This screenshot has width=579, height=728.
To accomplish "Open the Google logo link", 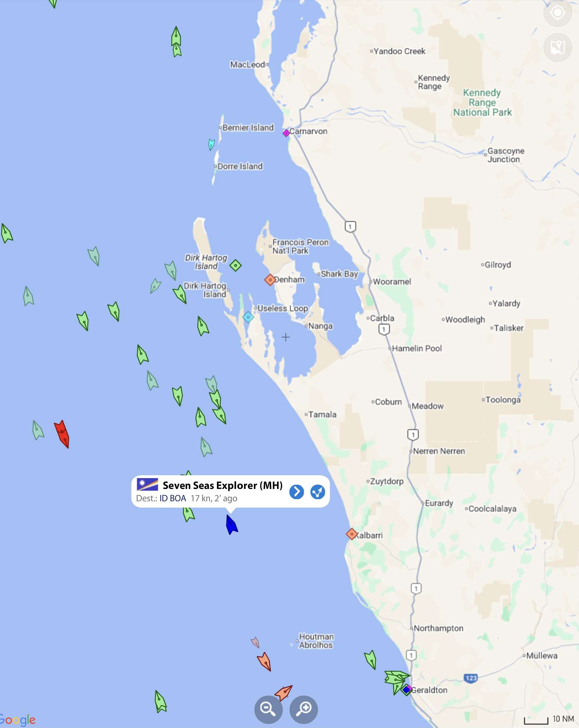I will (x=18, y=719).
